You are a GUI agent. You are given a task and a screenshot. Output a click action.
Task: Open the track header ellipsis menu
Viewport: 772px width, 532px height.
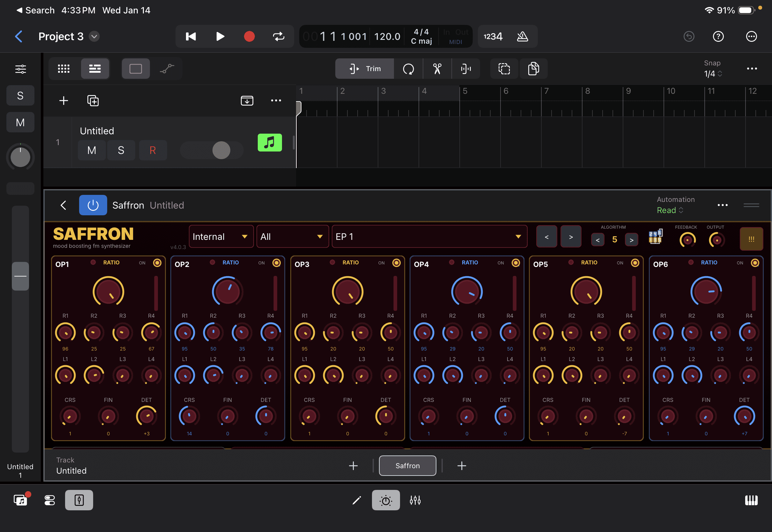[276, 100]
